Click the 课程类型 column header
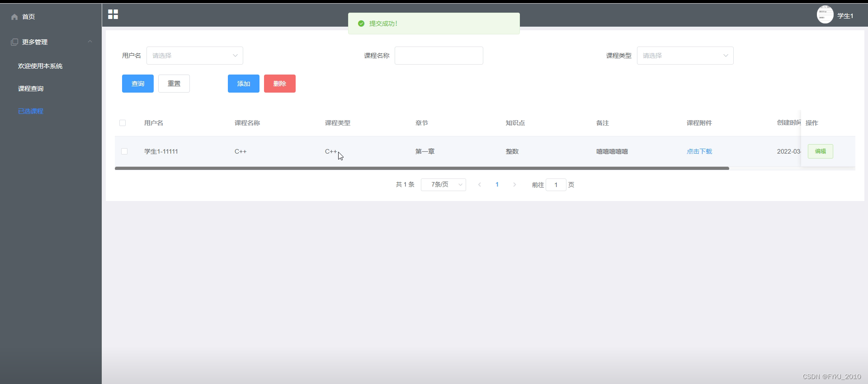The image size is (868, 384). pyautogui.click(x=338, y=123)
